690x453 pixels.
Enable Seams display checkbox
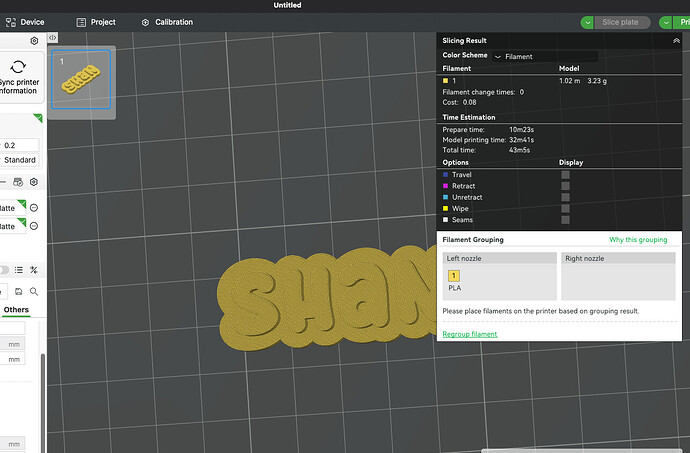coord(565,220)
